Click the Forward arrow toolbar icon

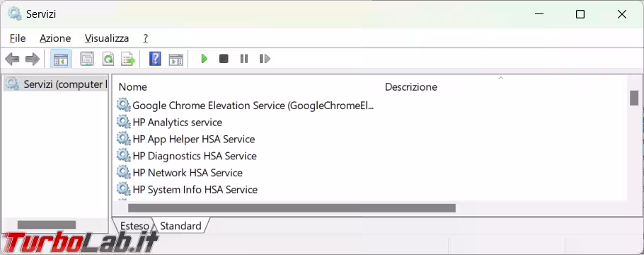[33, 59]
